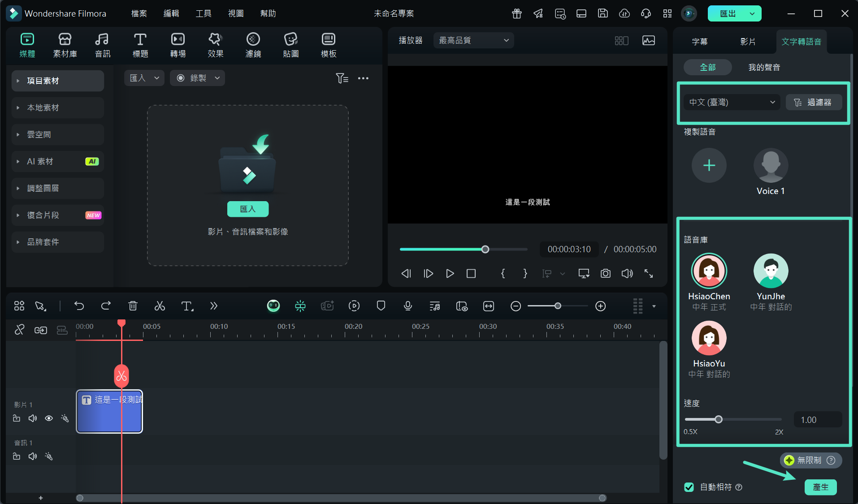Viewport: 858px width, 504px height.
Task: Take a snapshot with camera icon
Action: click(606, 273)
